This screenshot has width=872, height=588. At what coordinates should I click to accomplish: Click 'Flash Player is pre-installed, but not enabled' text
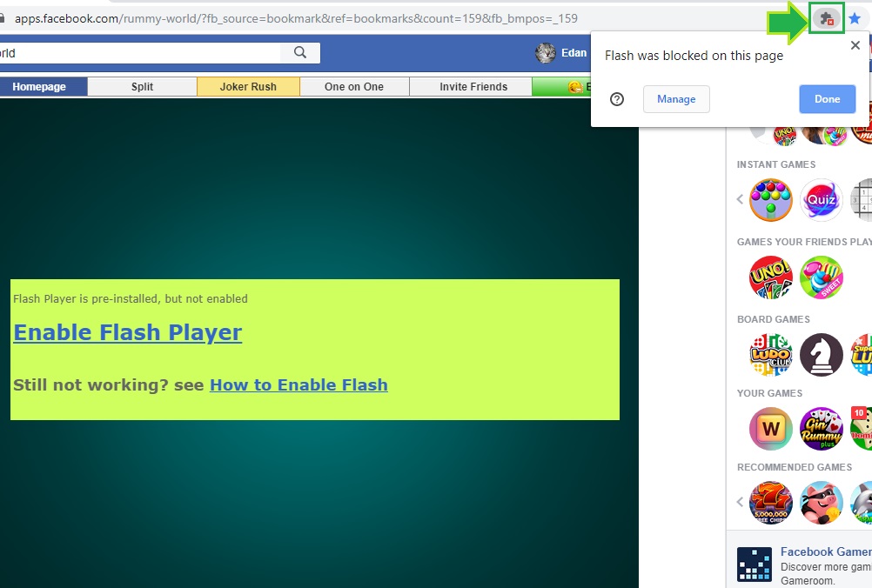[131, 298]
